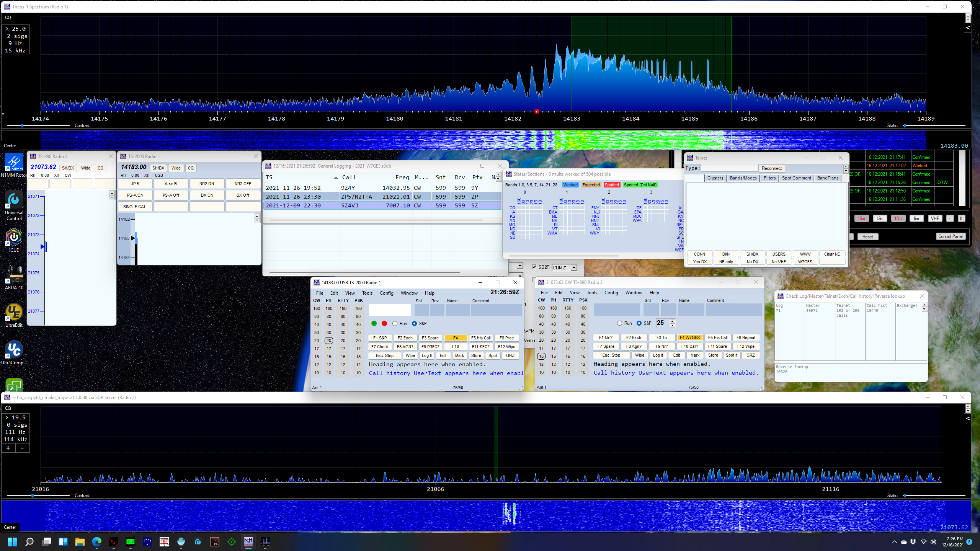Image resolution: width=980 pixels, height=551 pixels.
Task: Toggle the SO2R checkbox
Action: (534, 267)
